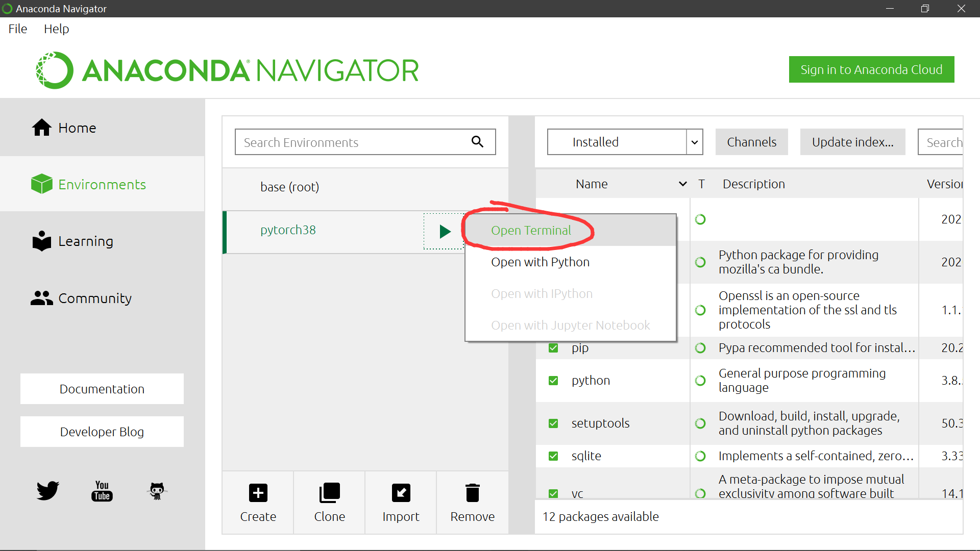Open the YouTube icon
This screenshot has height=551, width=980.
[x=102, y=491]
